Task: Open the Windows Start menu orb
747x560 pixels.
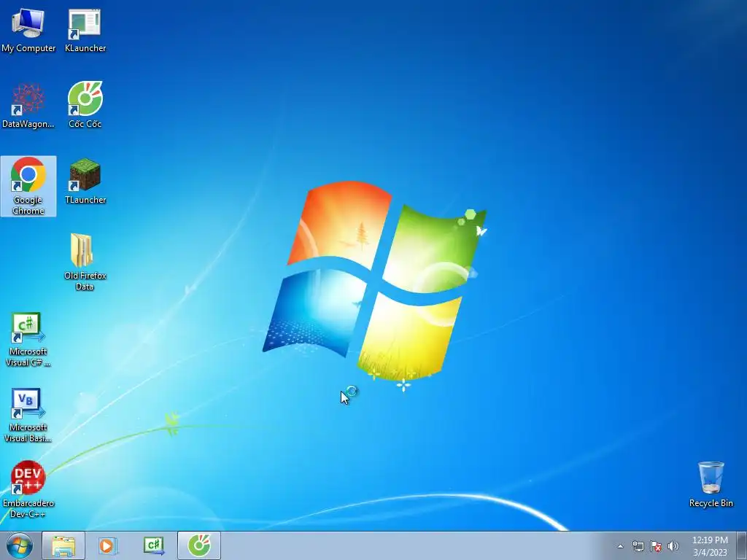Action: pos(20,545)
